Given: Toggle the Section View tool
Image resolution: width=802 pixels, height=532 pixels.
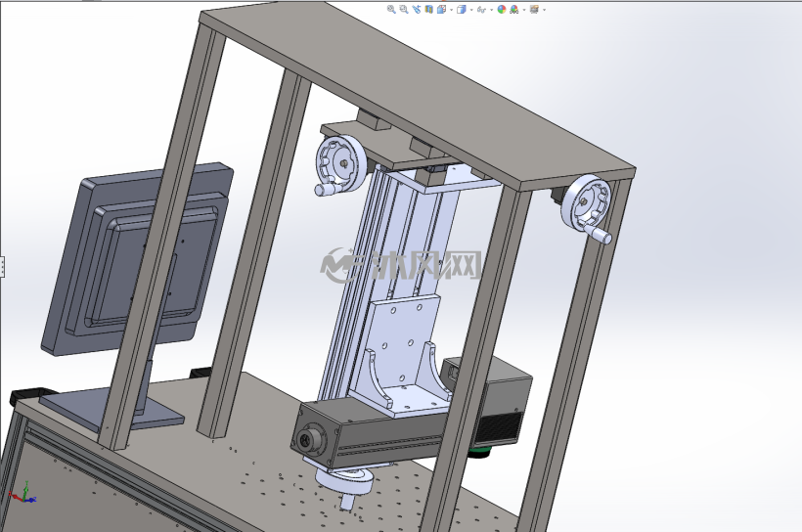Looking at the screenshot, I should pyautogui.click(x=428, y=9).
